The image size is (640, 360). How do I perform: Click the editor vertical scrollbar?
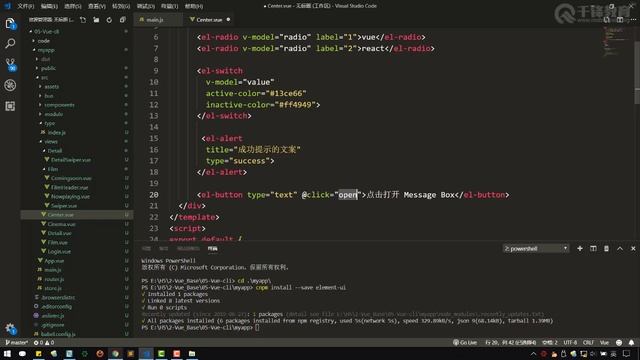click(637, 72)
